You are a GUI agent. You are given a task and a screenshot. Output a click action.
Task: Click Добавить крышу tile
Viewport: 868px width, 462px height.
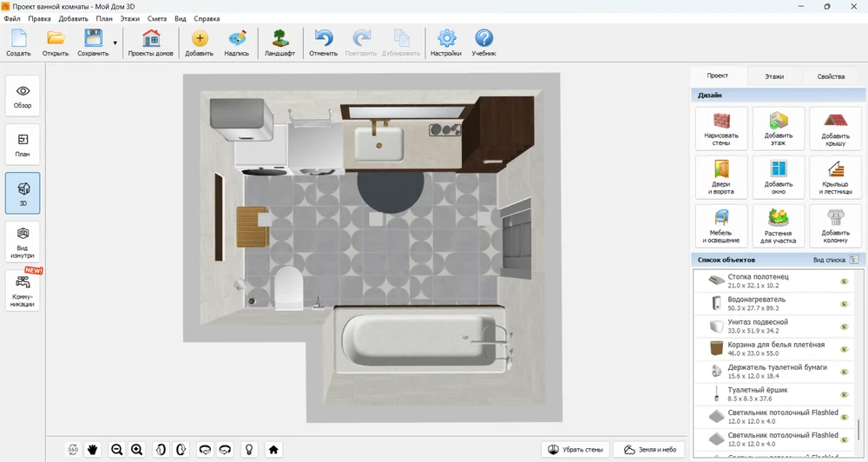(x=835, y=129)
